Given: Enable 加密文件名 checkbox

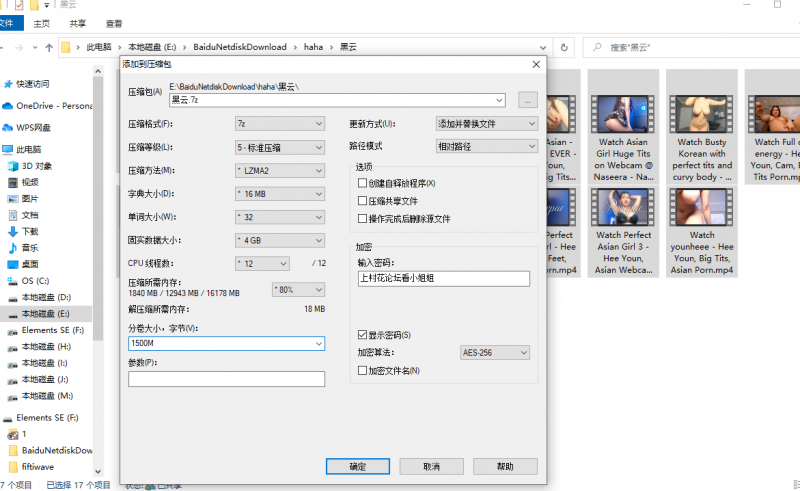Looking at the screenshot, I should [363, 371].
